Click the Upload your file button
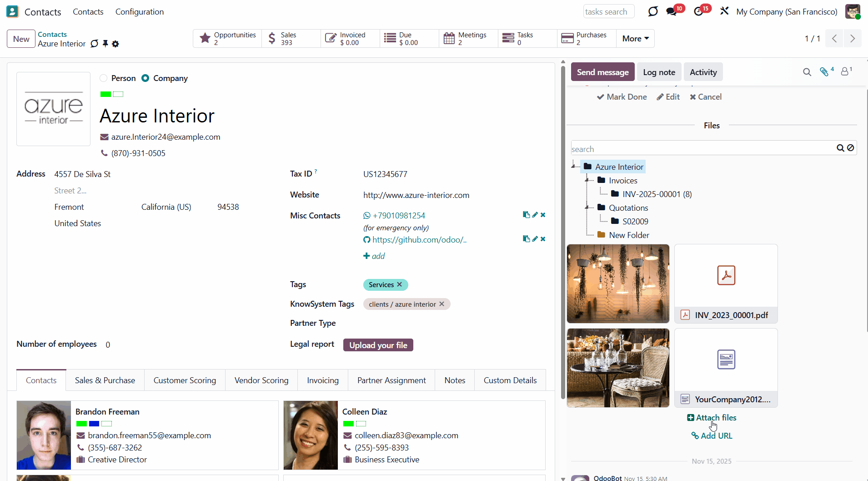This screenshot has width=868, height=481. pyautogui.click(x=378, y=345)
